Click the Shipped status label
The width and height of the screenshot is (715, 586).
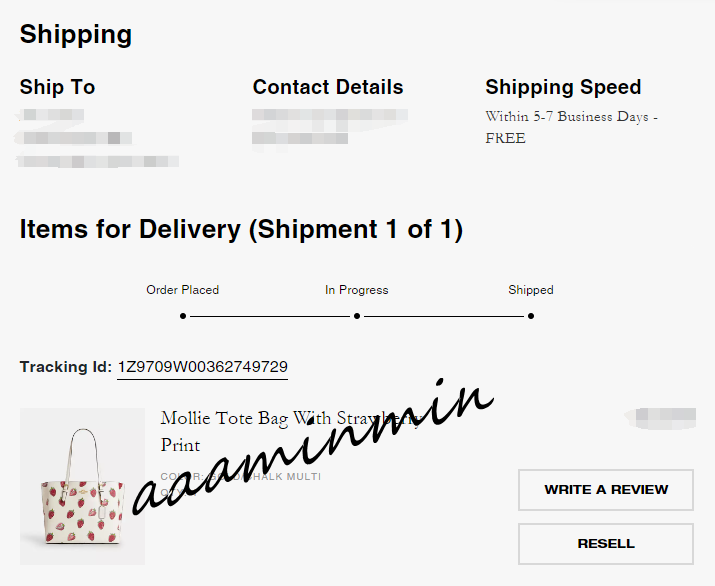pos(531,290)
